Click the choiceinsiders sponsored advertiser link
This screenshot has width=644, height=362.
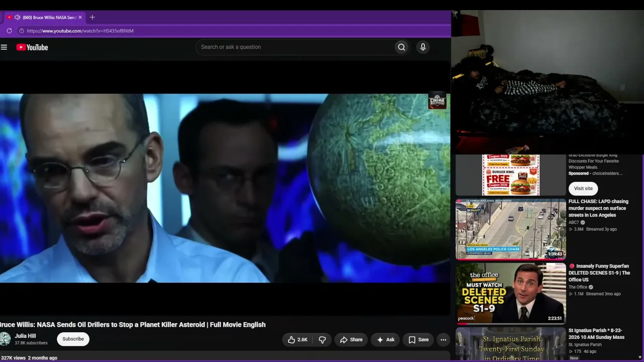click(x=607, y=173)
